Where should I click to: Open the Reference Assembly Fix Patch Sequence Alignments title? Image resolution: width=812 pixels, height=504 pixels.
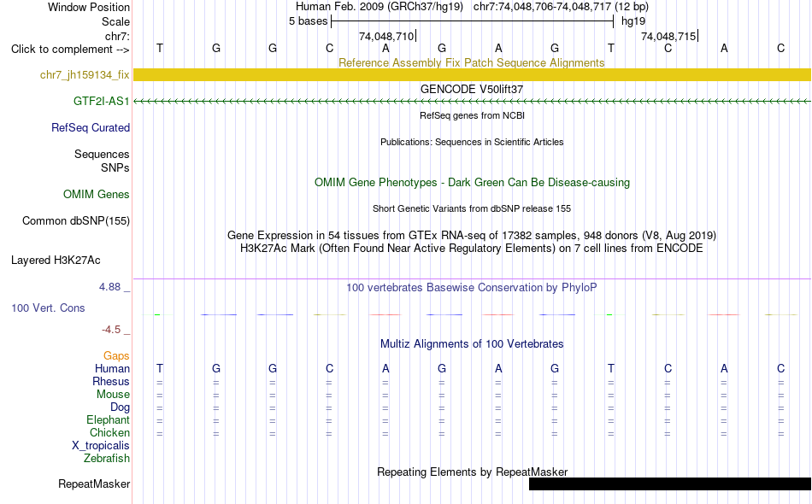(x=472, y=63)
